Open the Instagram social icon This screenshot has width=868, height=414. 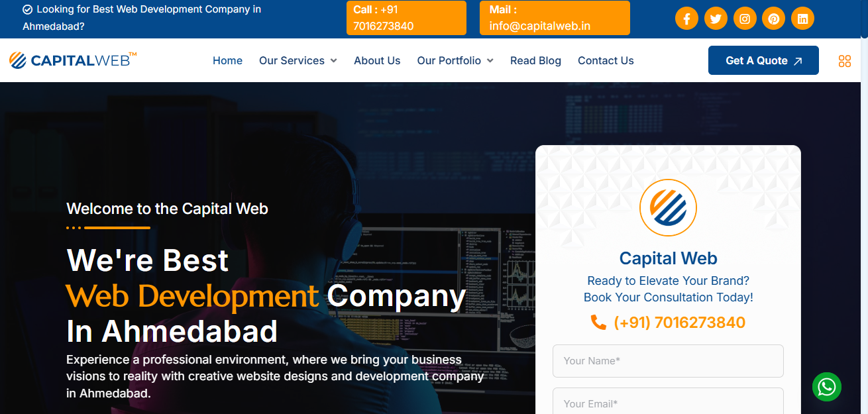pos(745,19)
